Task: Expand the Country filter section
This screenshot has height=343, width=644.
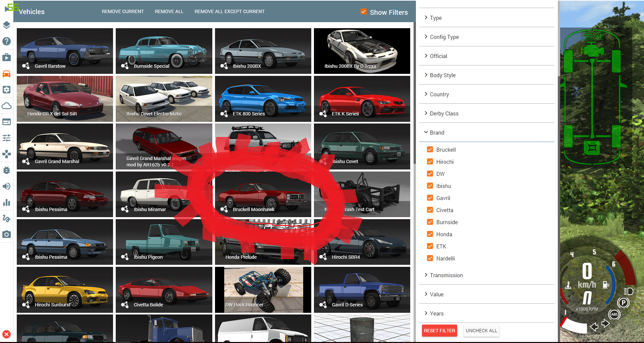Action: click(487, 94)
